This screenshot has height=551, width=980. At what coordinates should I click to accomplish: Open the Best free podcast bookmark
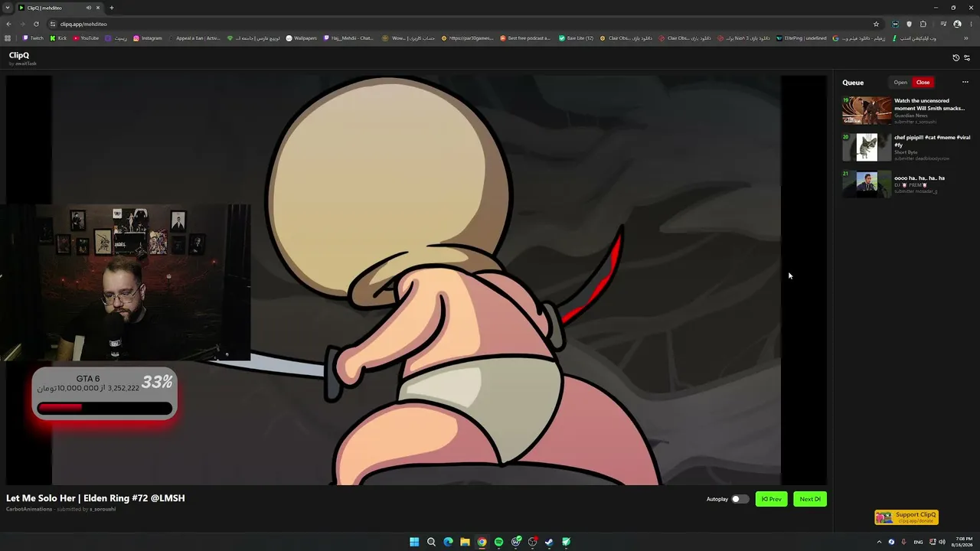coord(525,38)
